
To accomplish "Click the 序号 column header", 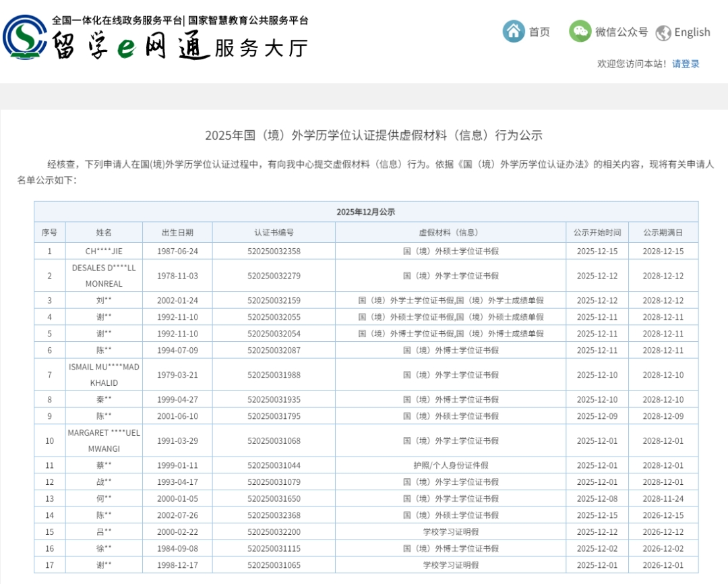I will coord(49,232).
